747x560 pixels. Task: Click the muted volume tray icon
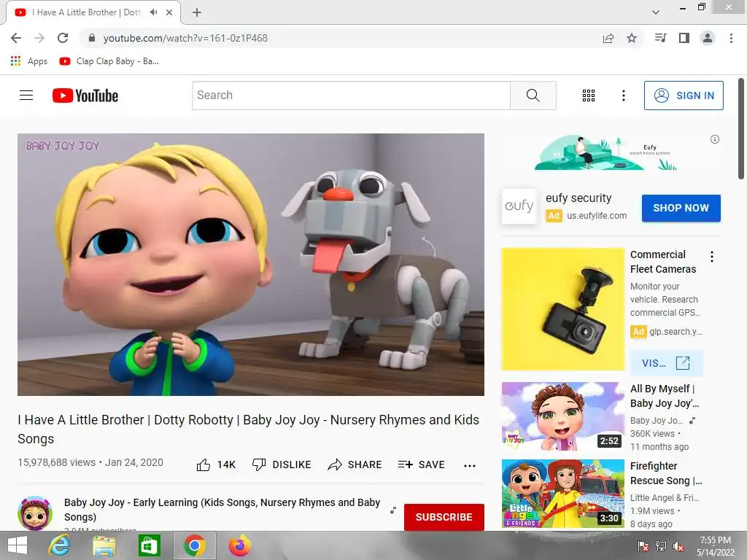pyautogui.click(x=678, y=546)
